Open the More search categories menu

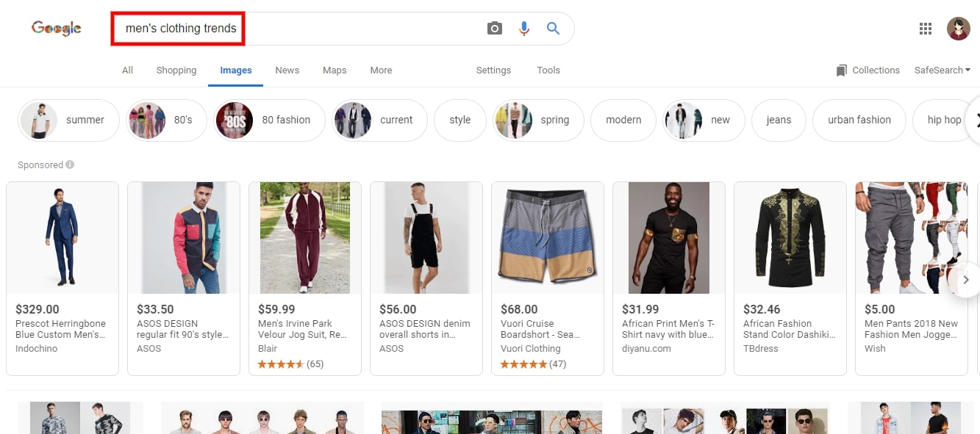tap(381, 70)
